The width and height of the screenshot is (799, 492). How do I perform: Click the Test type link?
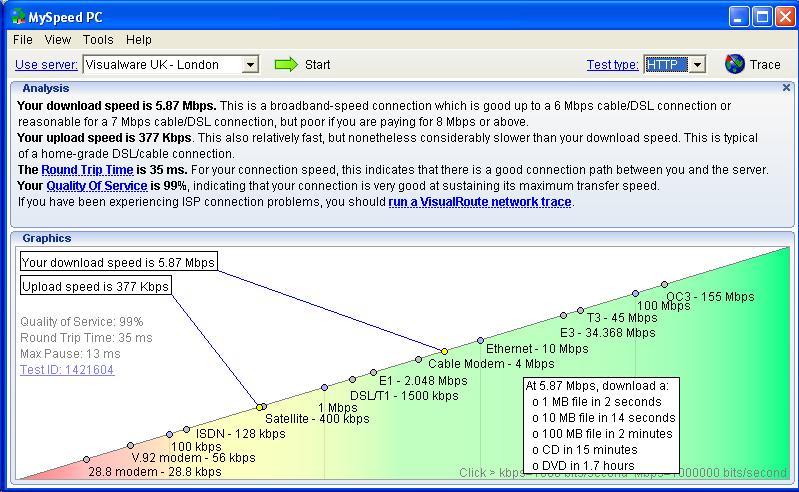pyautogui.click(x=612, y=65)
